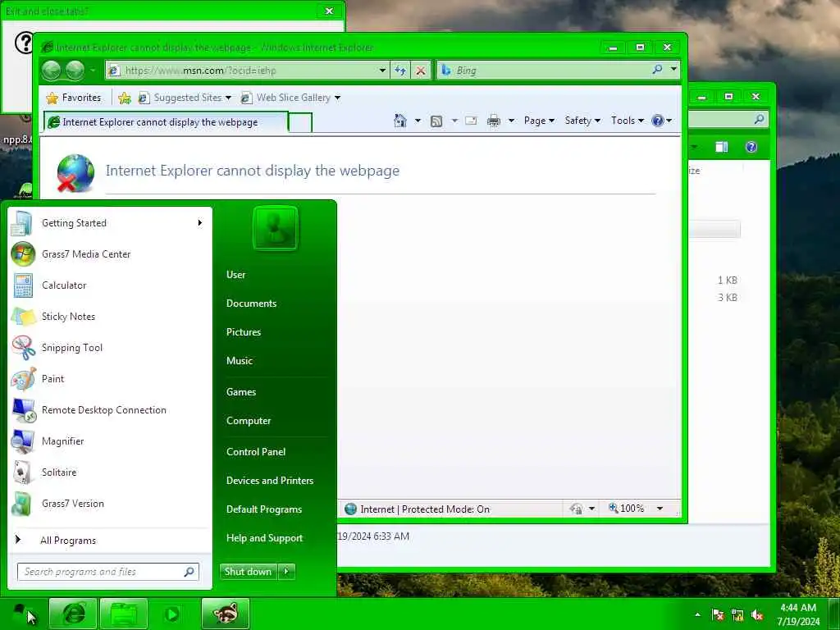Click the media player taskbar icon
The image size is (840, 630).
pyautogui.click(x=172, y=614)
